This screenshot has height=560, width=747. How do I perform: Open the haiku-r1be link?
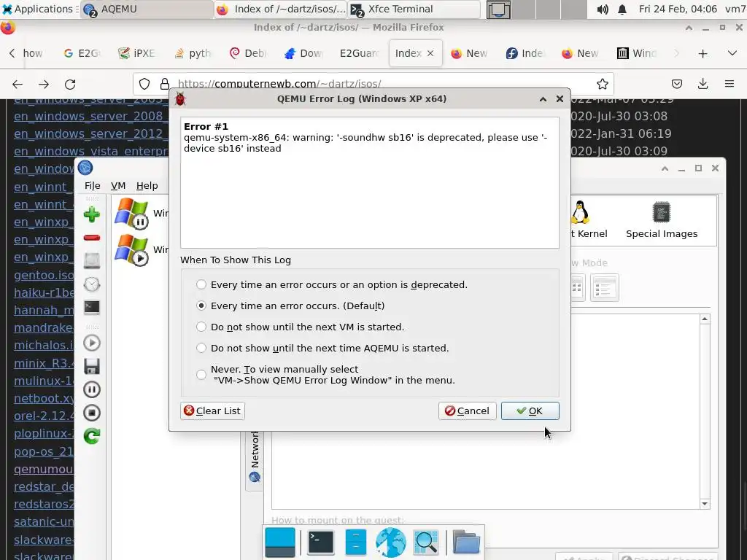point(44,292)
